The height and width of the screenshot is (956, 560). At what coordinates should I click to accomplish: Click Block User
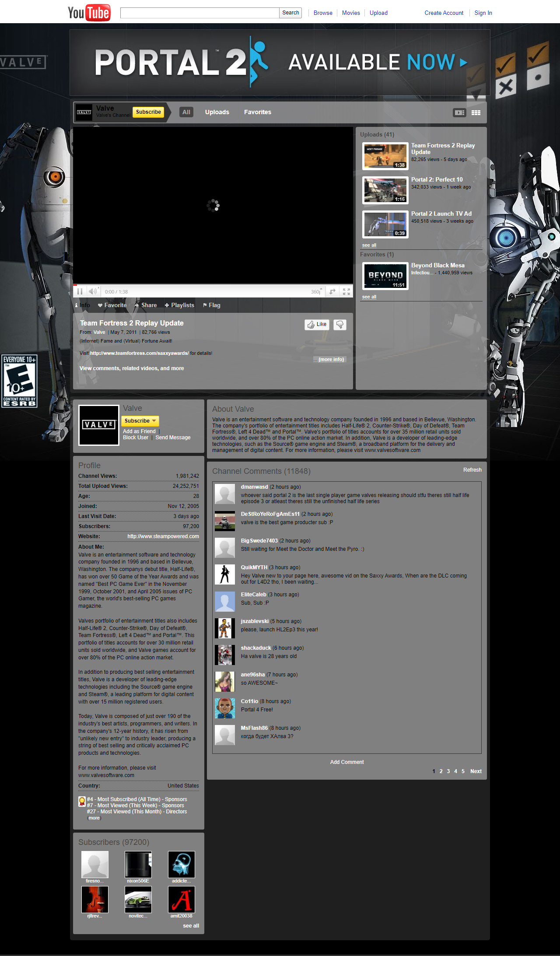(x=136, y=438)
